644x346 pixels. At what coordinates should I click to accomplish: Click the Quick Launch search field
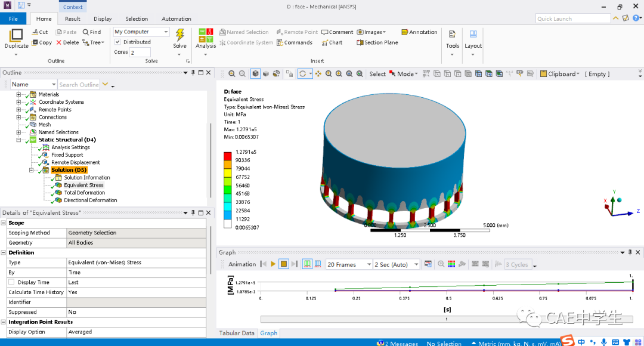click(x=573, y=18)
